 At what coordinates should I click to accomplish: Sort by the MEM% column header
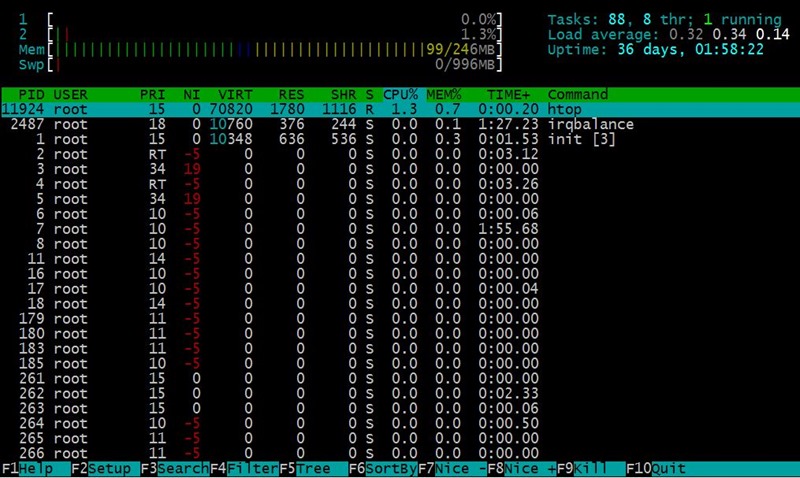tap(444, 94)
